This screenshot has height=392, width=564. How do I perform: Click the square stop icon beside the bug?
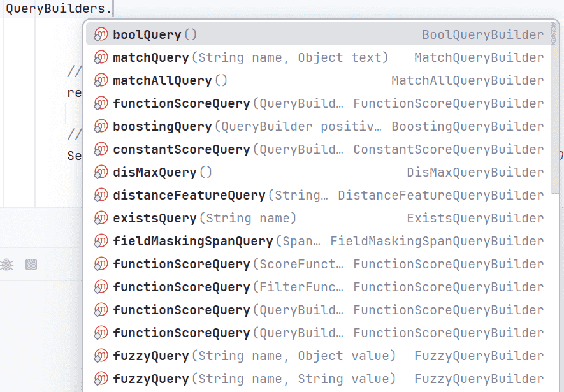(x=31, y=265)
